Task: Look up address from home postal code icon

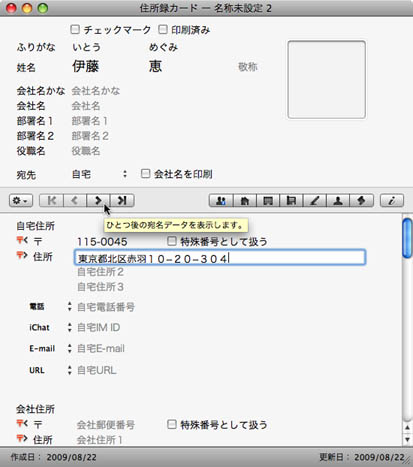Action: [22, 240]
